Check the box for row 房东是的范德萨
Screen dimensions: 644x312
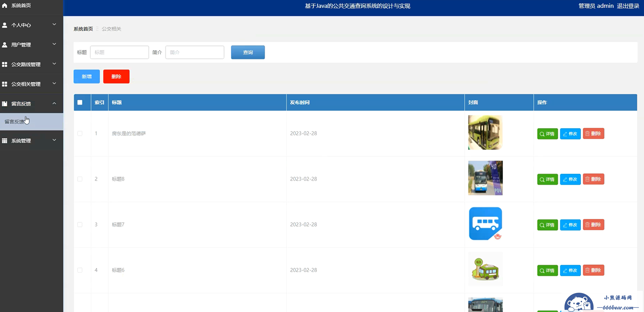coord(80,134)
